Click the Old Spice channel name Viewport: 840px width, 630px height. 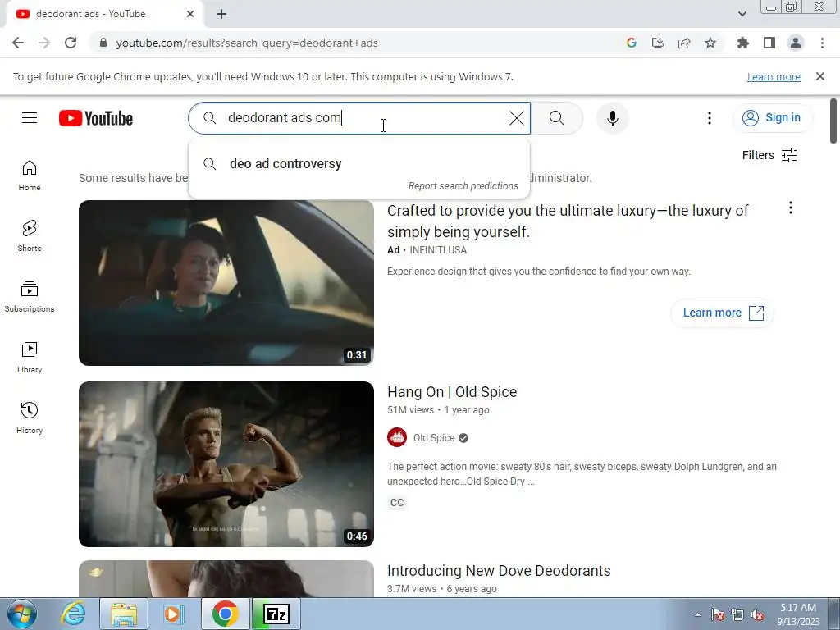[x=433, y=438]
